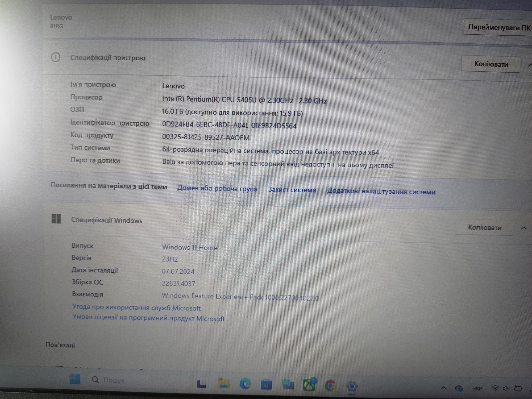This screenshot has width=532, height=399.
Task: Open Microsoft Store from the taskbar
Action: (x=266, y=385)
